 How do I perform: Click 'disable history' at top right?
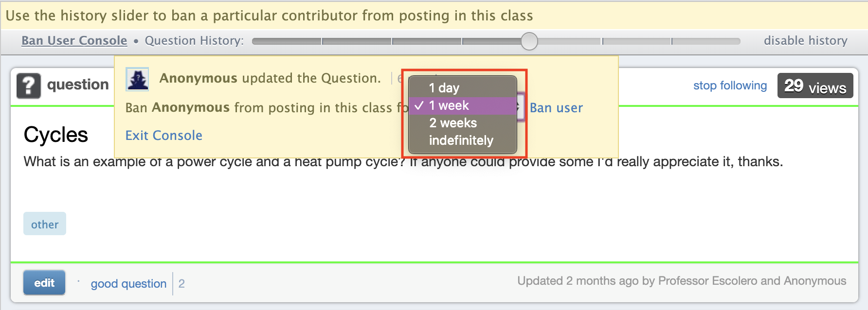806,40
